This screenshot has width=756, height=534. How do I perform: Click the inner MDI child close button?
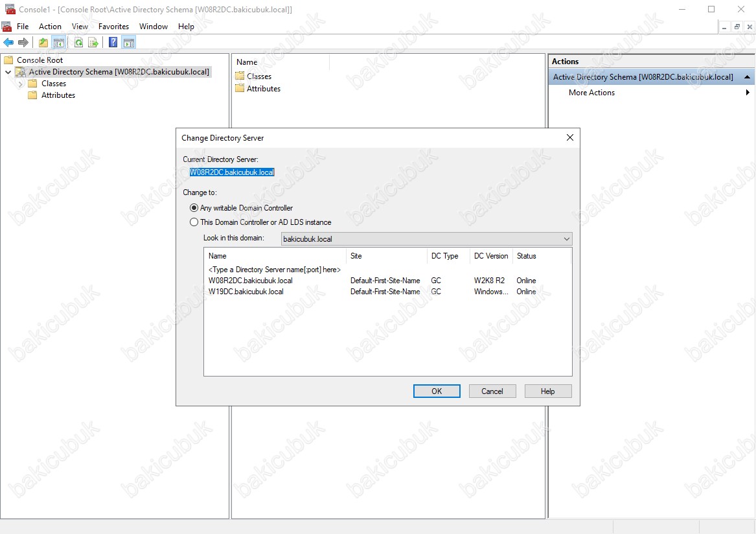750,27
